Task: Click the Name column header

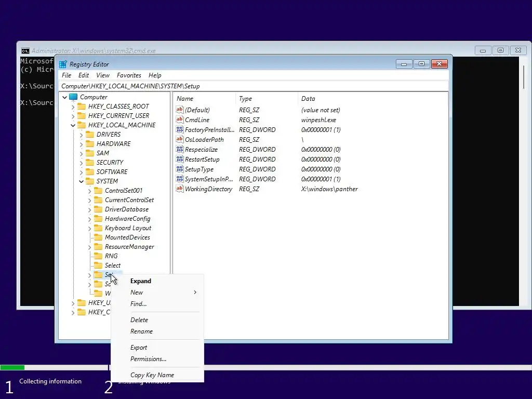Action: click(x=205, y=99)
